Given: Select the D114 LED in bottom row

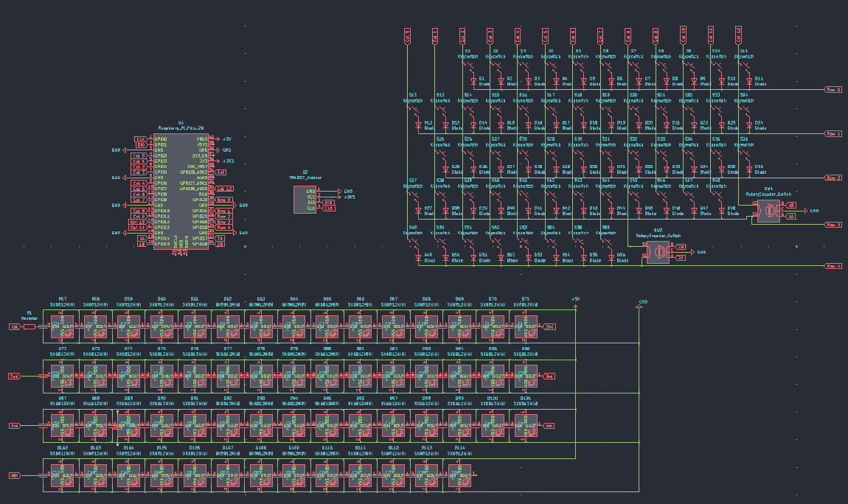Looking at the screenshot, I should [x=459, y=475].
